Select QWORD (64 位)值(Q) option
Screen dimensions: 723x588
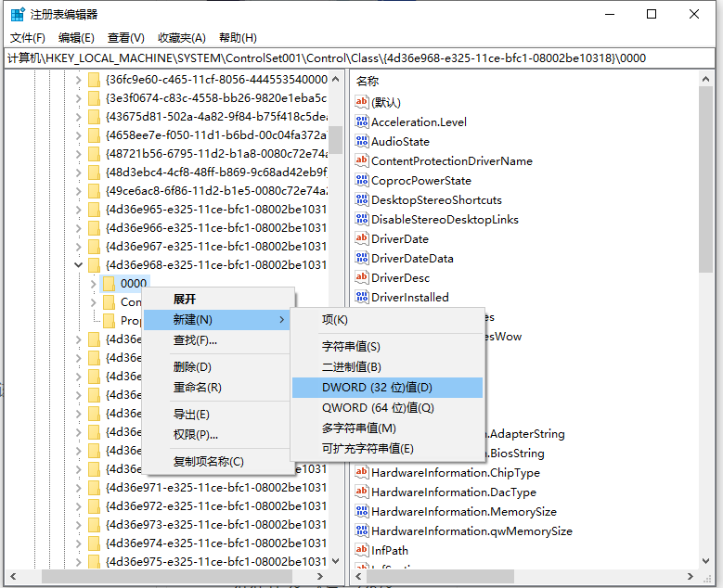click(378, 408)
